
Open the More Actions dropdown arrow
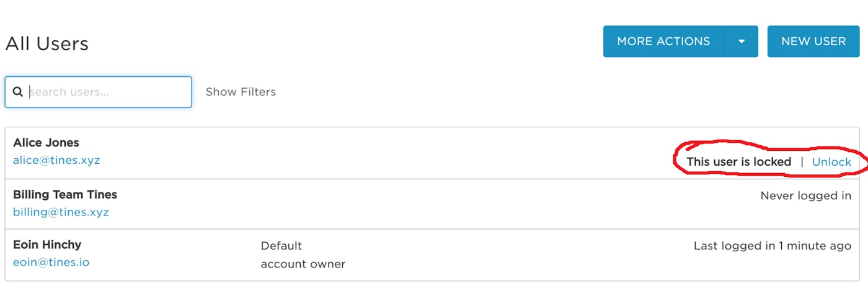(x=742, y=42)
